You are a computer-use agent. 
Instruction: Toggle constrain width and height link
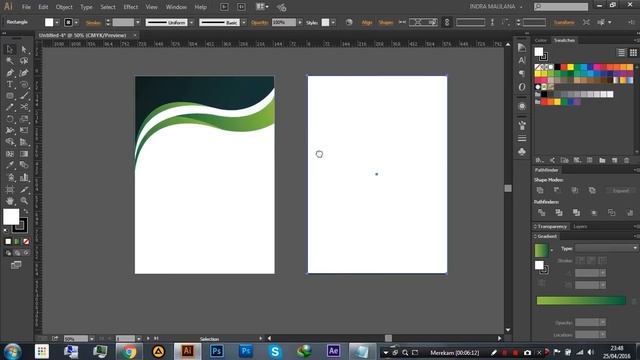point(447,22)
